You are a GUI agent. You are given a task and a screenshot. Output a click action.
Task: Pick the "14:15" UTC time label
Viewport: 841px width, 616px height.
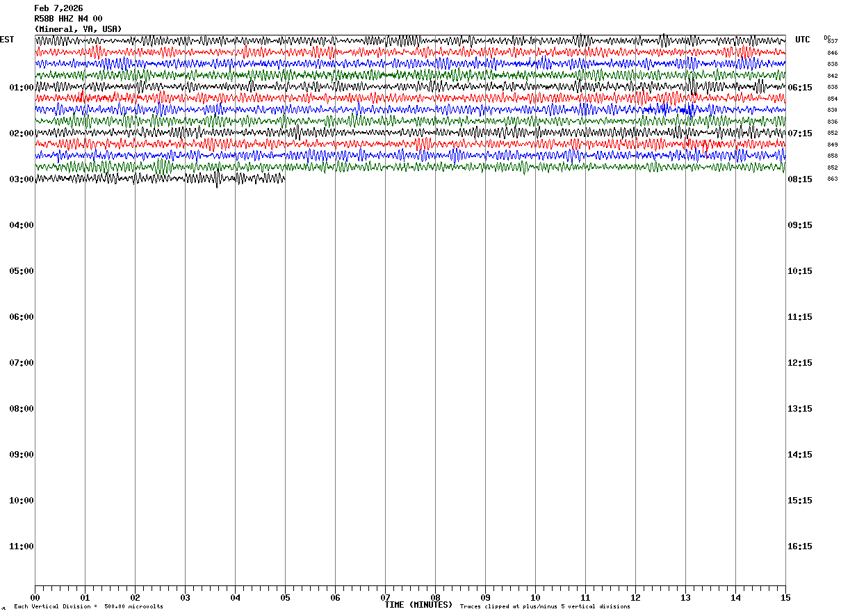click(x=800, y=455)
